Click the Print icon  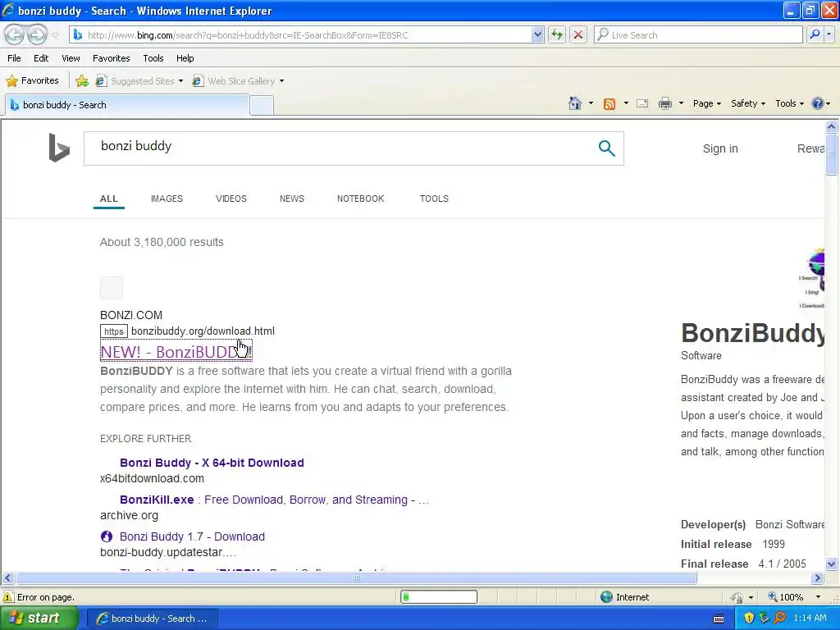(664, 103)
